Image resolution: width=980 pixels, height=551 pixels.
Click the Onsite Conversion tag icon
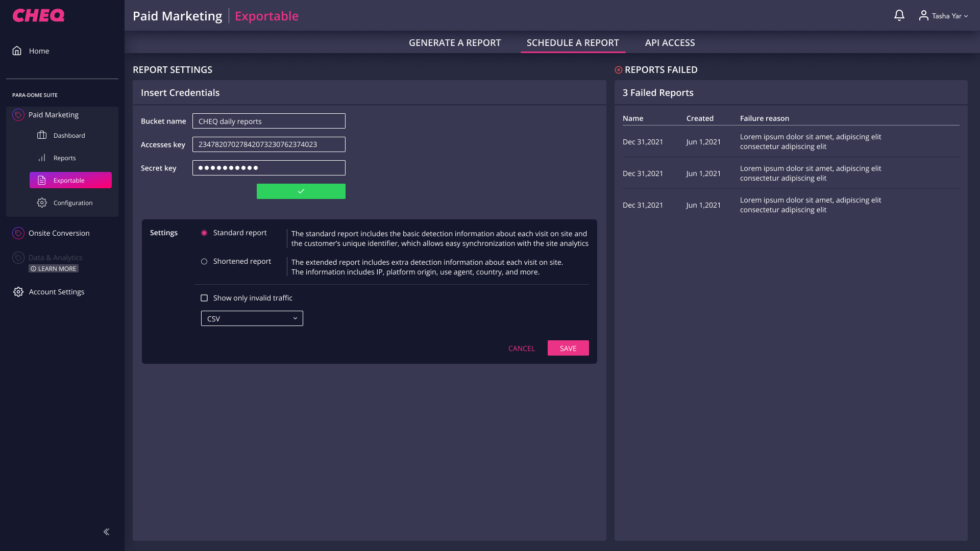click(x=18, y=233)
